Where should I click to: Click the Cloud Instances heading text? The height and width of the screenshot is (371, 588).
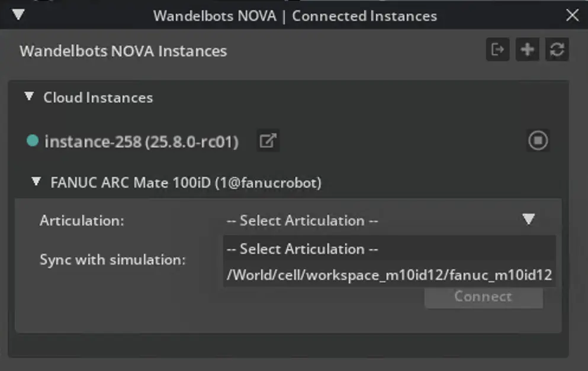[98, 98]
